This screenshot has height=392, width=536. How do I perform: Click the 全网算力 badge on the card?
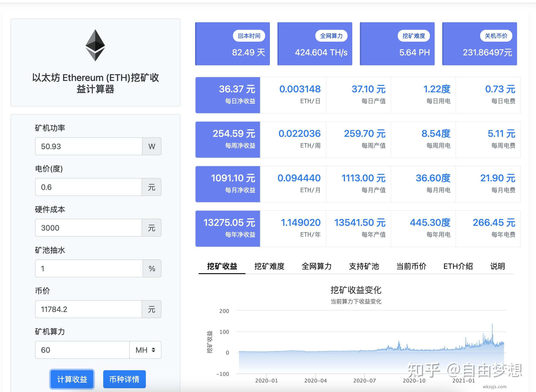tap(331, 36)
